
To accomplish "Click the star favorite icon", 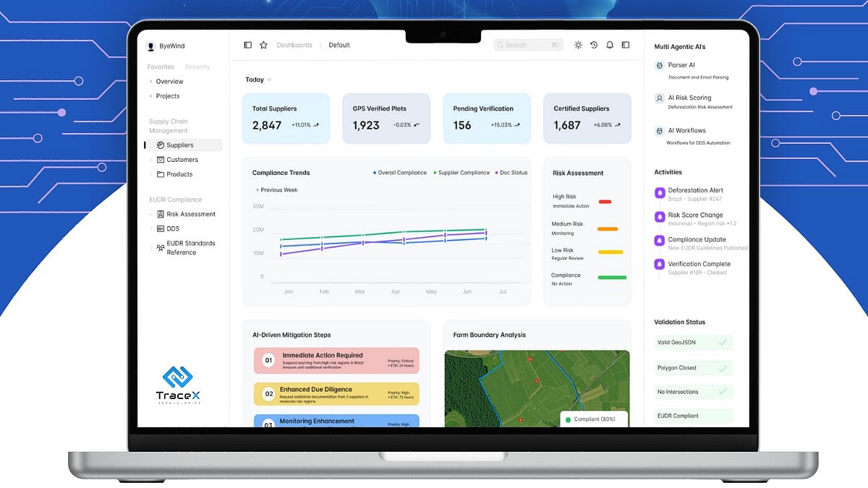I will click(x=263, y=45).
